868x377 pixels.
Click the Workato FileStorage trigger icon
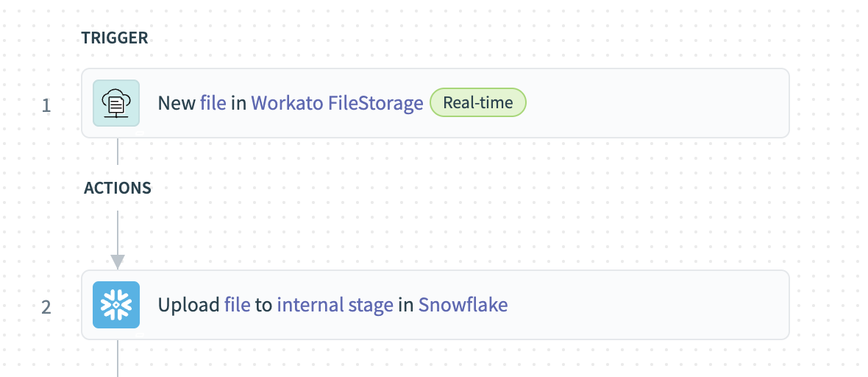coord(116,103)
